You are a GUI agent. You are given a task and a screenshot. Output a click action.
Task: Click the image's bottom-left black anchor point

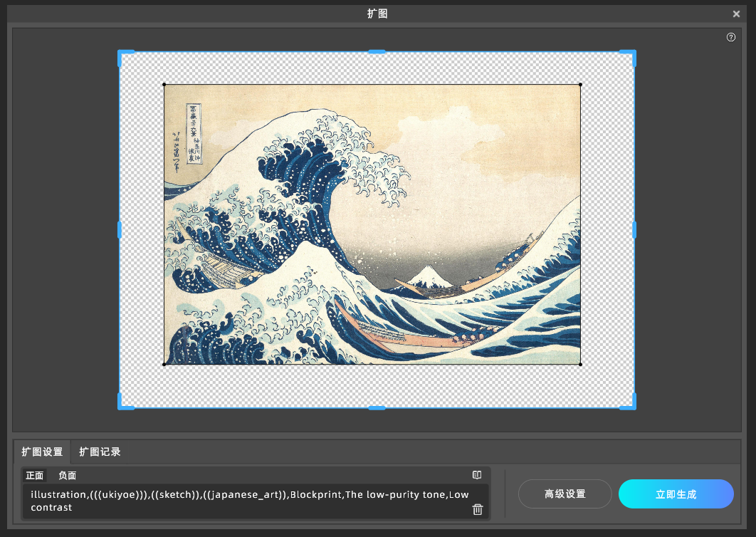(x=164, y=364)
